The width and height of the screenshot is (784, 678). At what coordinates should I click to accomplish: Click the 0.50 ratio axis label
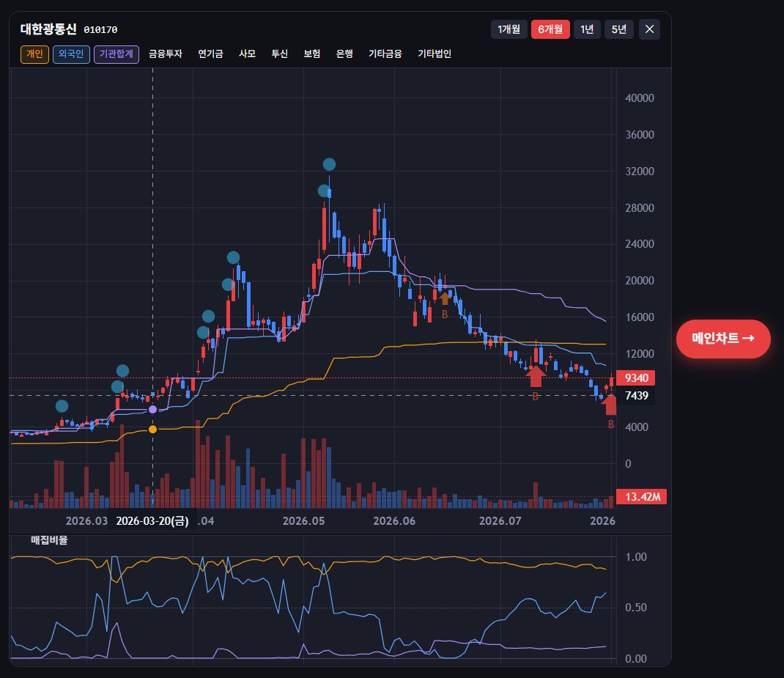point(636,608)
